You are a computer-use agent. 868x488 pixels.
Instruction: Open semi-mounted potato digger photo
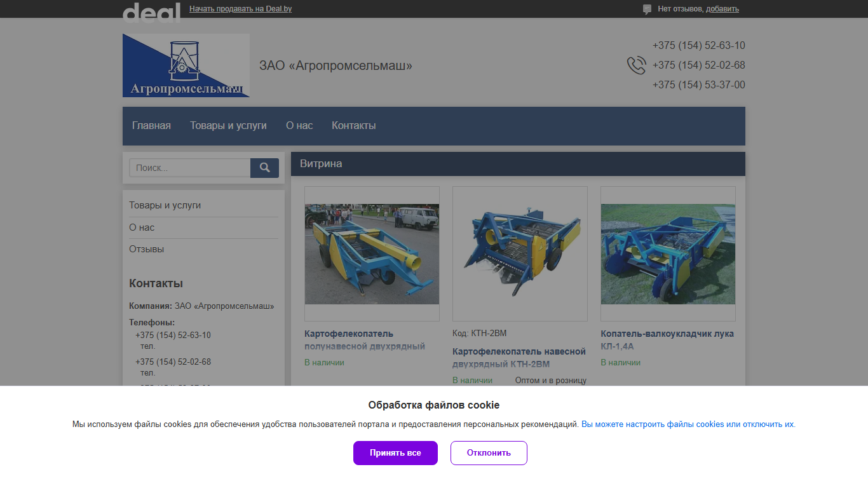pyautogui.click(x=372, y=254)
